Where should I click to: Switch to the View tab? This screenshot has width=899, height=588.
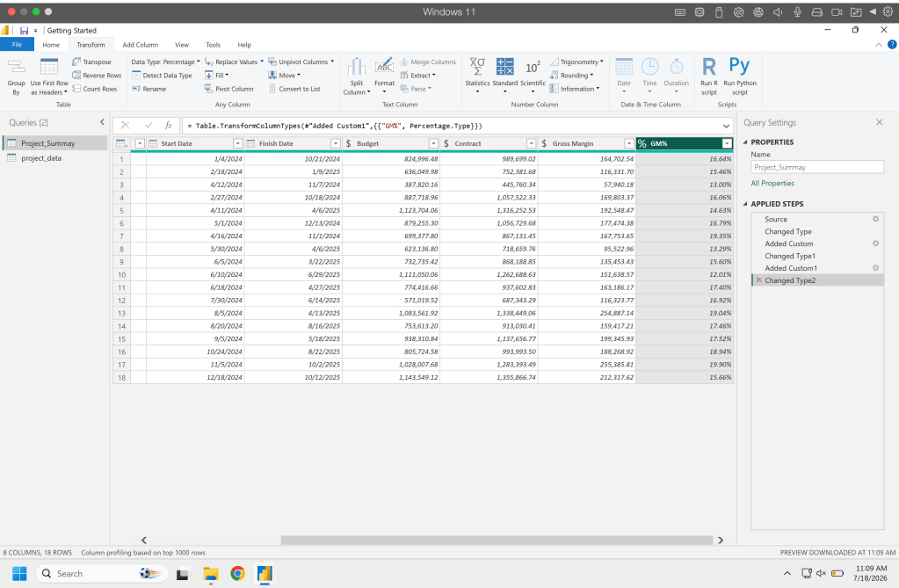pos(182,45)
